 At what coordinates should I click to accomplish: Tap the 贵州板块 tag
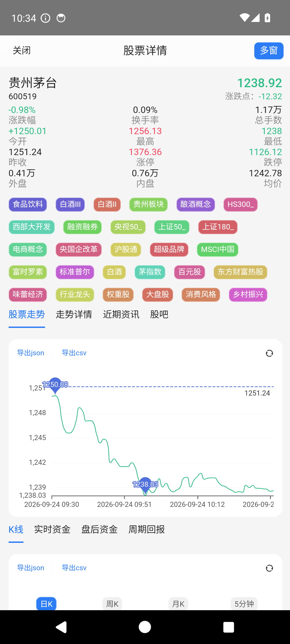148,204
